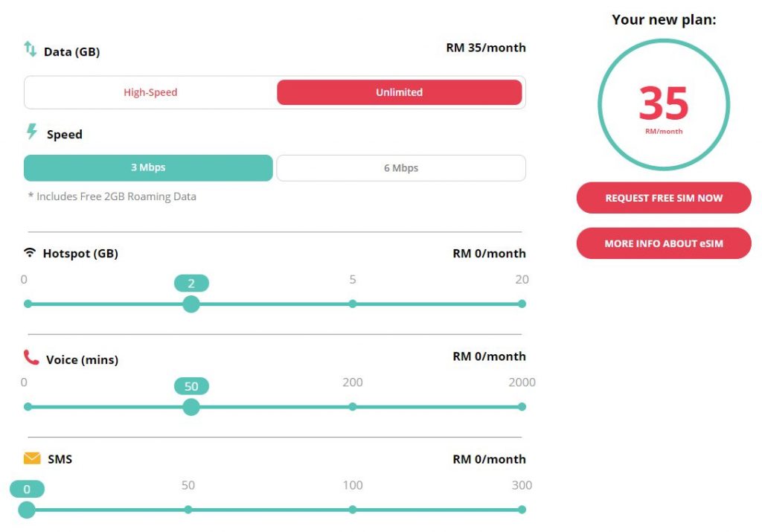This screenshot has height=532, width=762.
Task: Click the red Voice phone icon
Action: (31, 357)
